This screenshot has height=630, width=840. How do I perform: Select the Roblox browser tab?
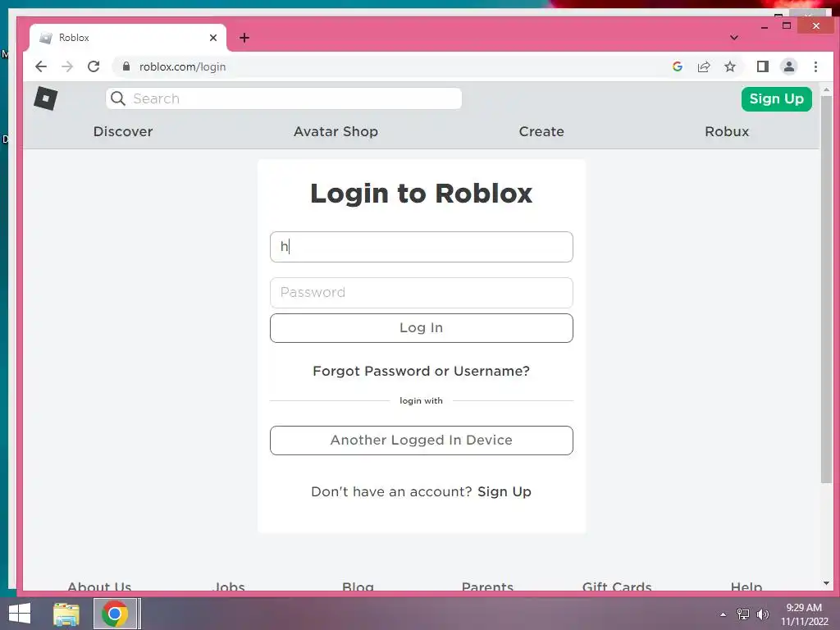(127, 38)
